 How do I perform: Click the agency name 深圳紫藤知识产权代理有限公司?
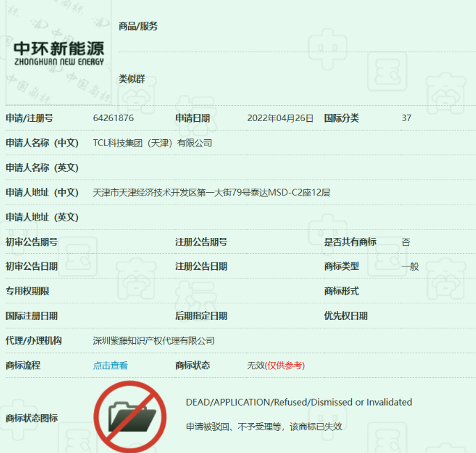tap(154, 341)
